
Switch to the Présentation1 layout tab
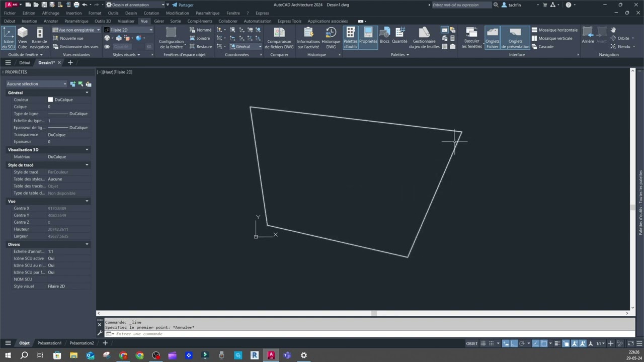tap(49, 343)
